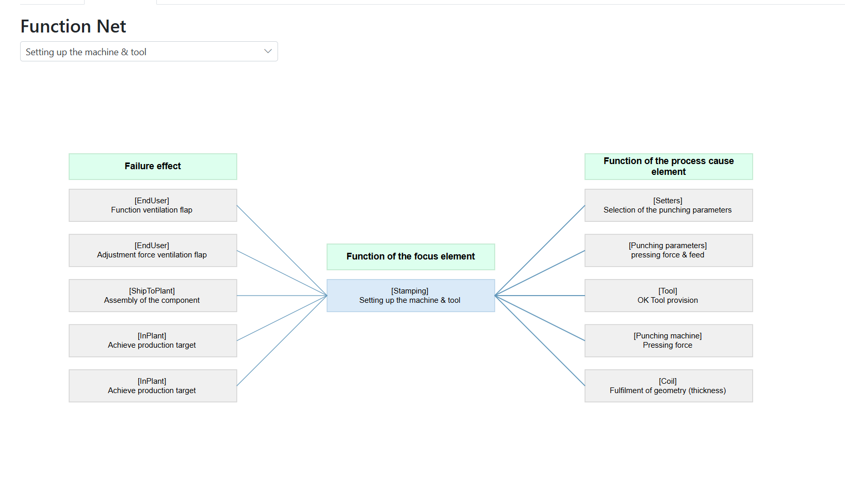Select the Coil Fulfilment of geometry node
The image size is (845, 504).
(668, 385)
